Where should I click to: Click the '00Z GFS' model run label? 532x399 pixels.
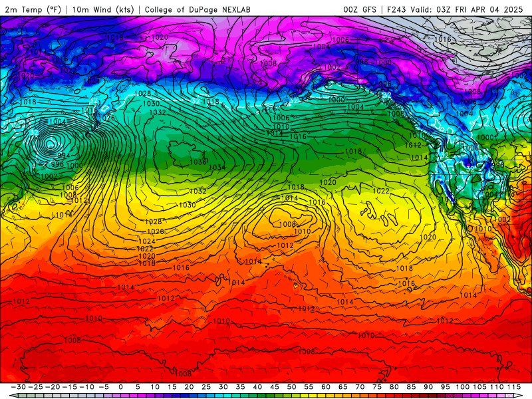click(x=360, y=9)
